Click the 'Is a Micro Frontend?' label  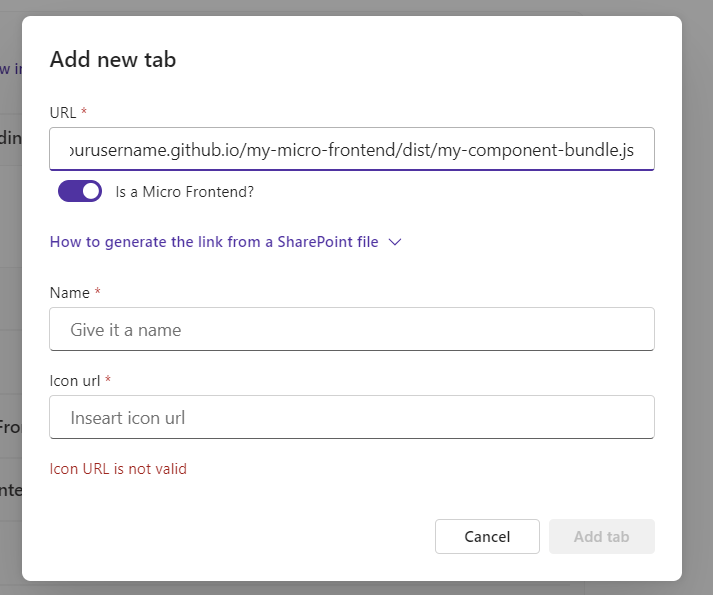point(185,192)
